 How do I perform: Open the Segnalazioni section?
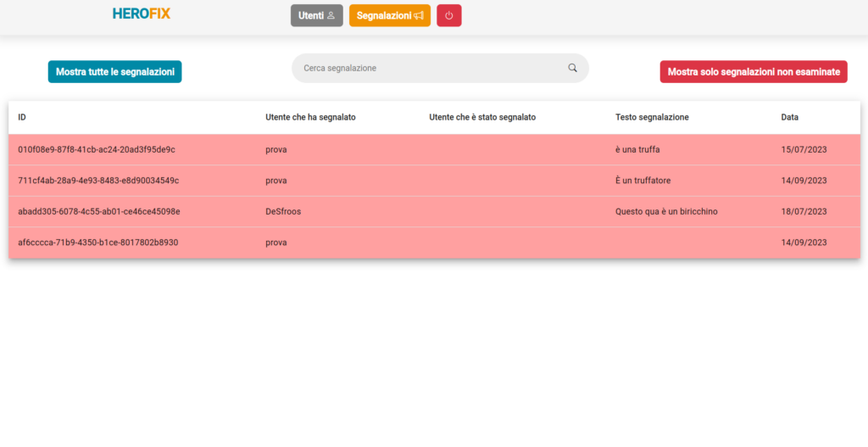coord(390,15)
